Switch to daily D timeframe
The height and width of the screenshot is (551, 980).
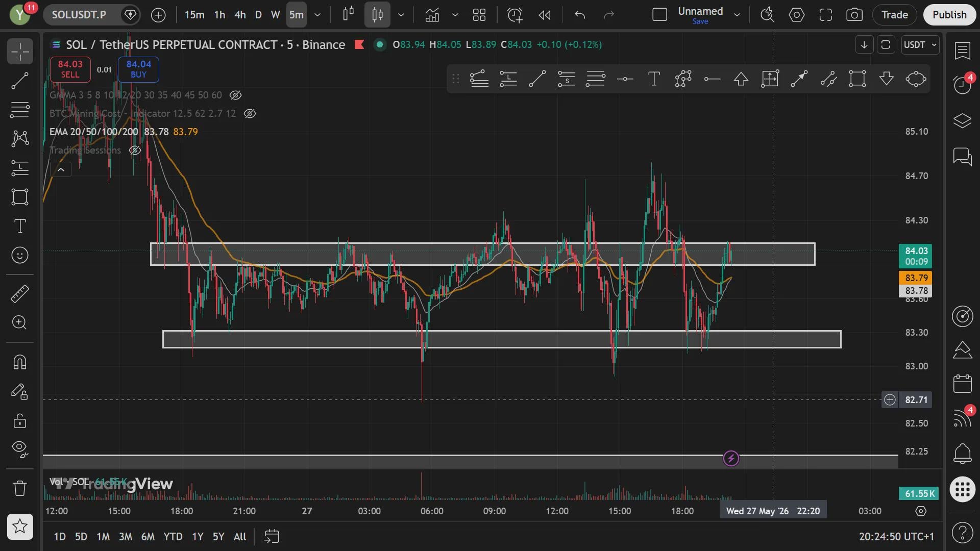[x=258, y=15]
